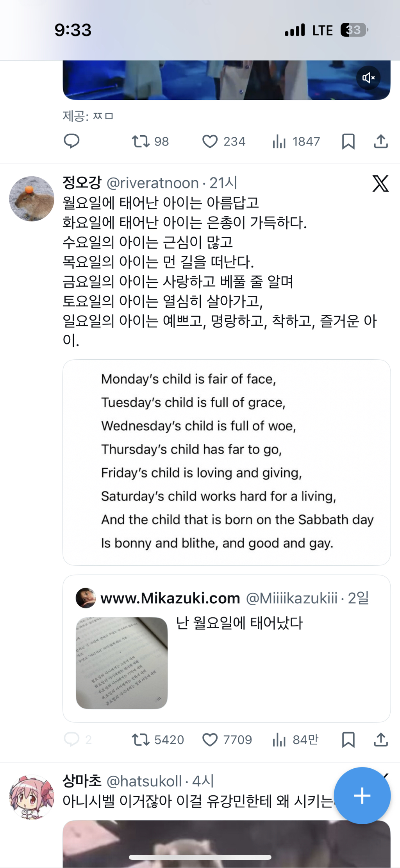Share the tweet with 7709 likes
Screen dimensions: 400x868
click(x=381, y=740)
